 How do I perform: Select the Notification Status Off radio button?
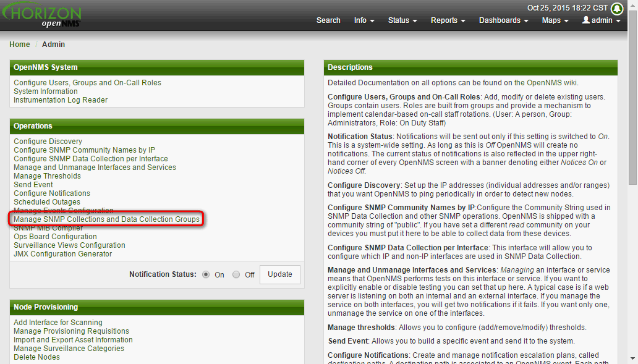[236, 274]
